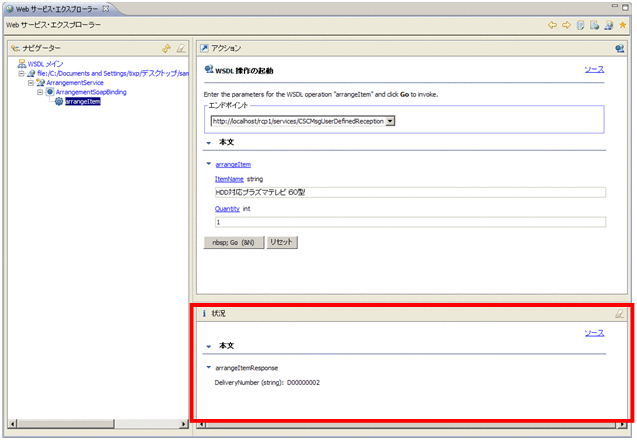Click the Web Services Explorer tab globe icon
The width and height of the screenshot is (637, 441).
(x=10, y=9)
